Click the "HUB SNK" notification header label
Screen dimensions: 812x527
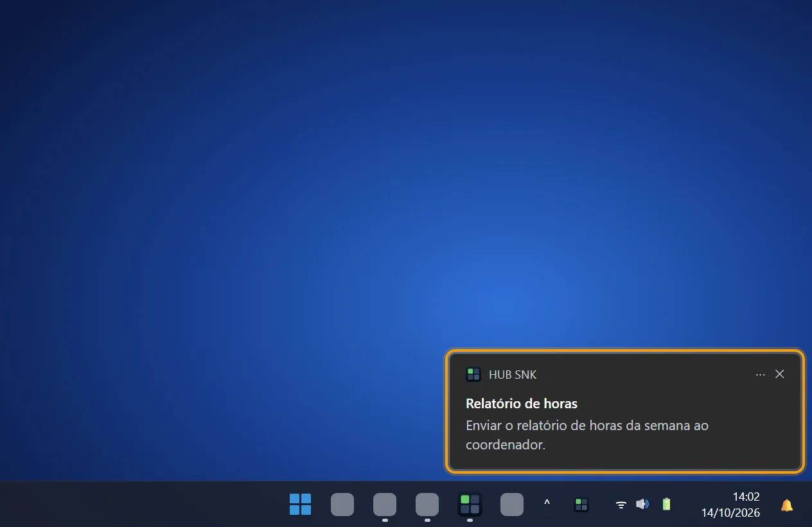click(x=513, y=374)
